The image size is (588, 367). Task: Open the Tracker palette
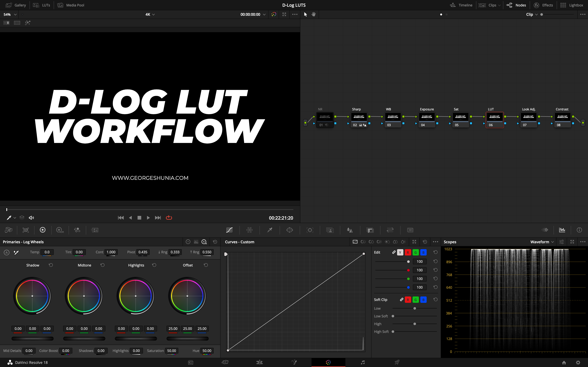pyautogui.click(x=310, y=230)
